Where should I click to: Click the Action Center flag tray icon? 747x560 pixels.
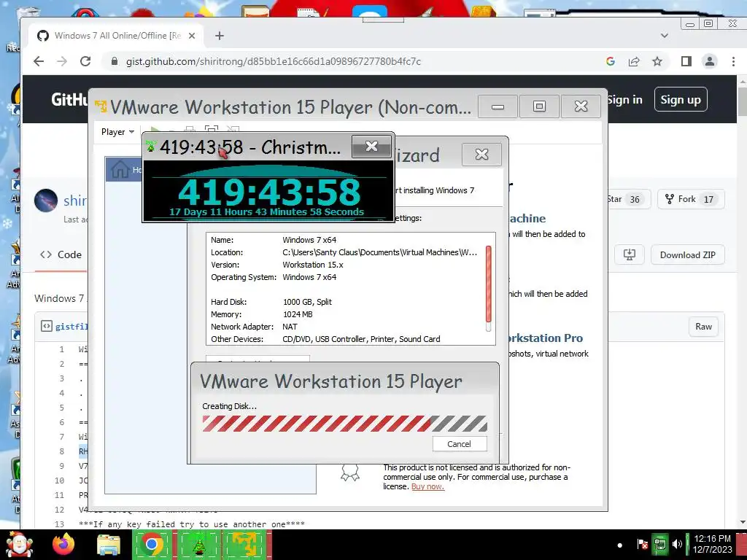(x=642, y=544)
